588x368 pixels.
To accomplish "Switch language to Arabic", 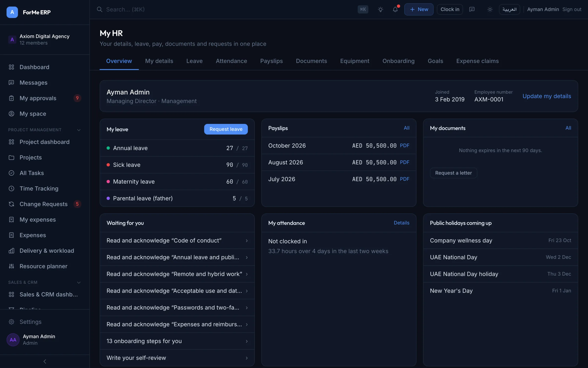I will 509,9.
